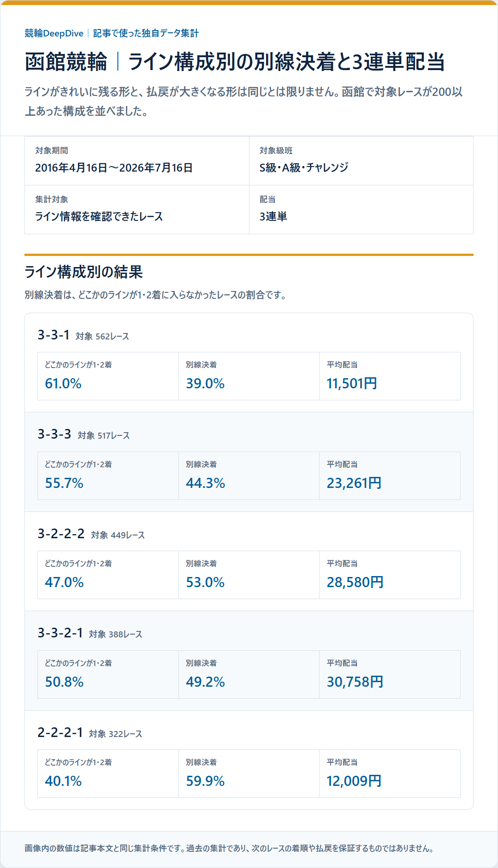Click the 対象 517レース count
Viewport: 498px width, 868px height.
tap(104, 435)
